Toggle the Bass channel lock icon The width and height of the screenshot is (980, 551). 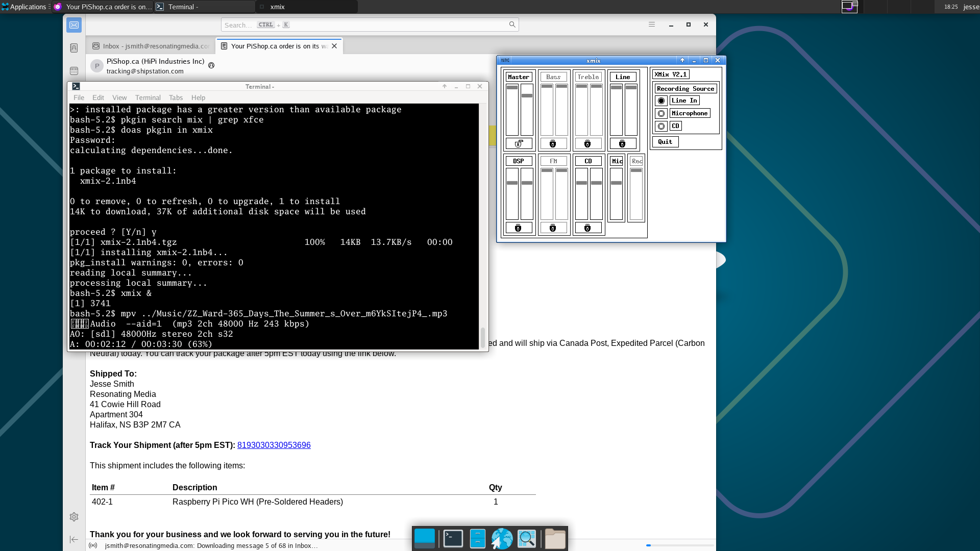pos(553,143)
